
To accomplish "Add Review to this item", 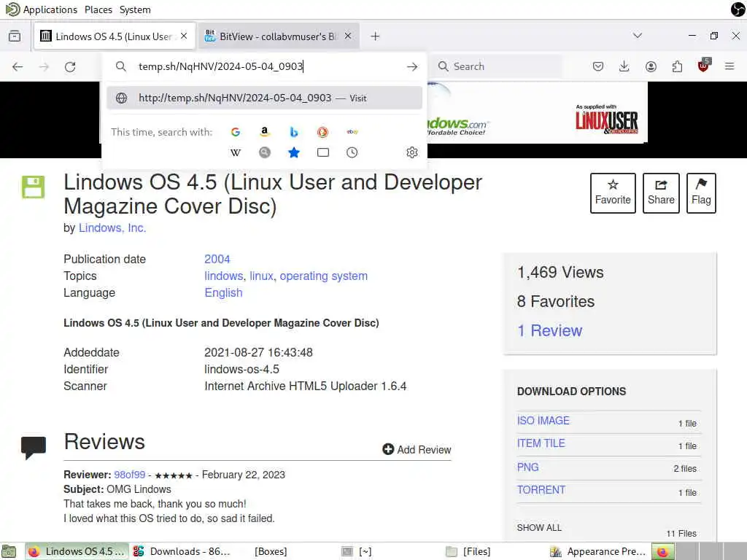I will pos(417,449).
